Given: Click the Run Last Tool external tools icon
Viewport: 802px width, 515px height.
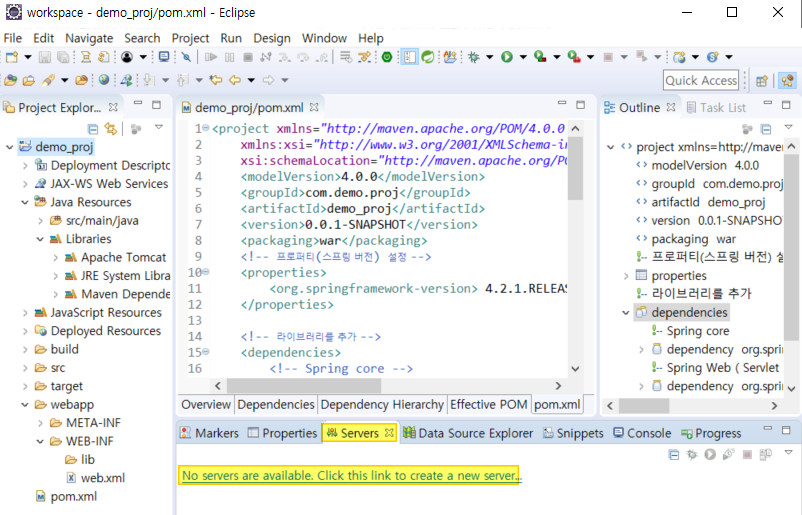Looking at the screenshot, I should click(x=573, y=57).
